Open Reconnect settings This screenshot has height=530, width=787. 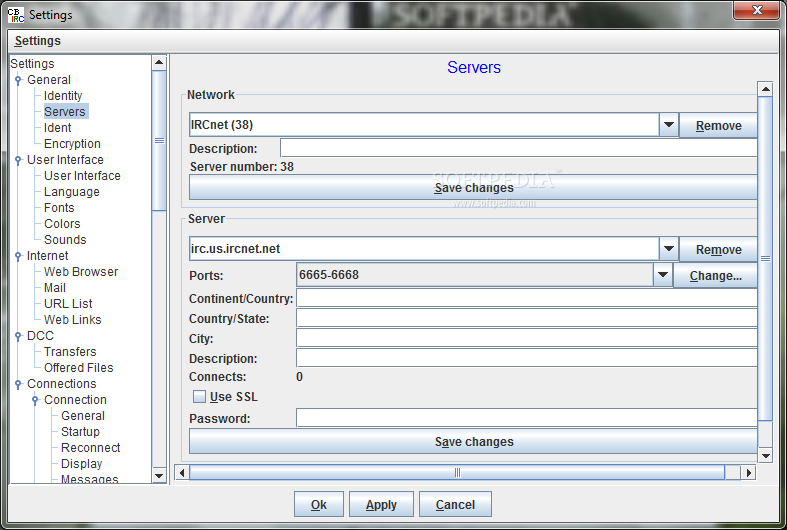click(90, 448)
